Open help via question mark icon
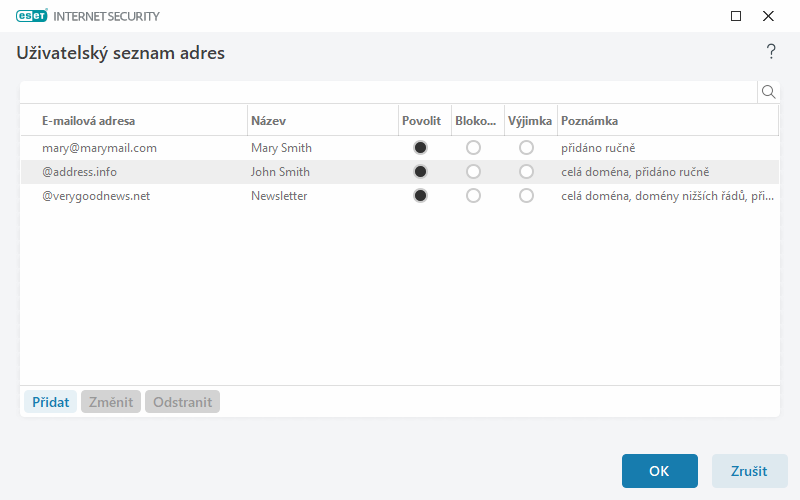The image size is (800, 500). coord(770,52)
